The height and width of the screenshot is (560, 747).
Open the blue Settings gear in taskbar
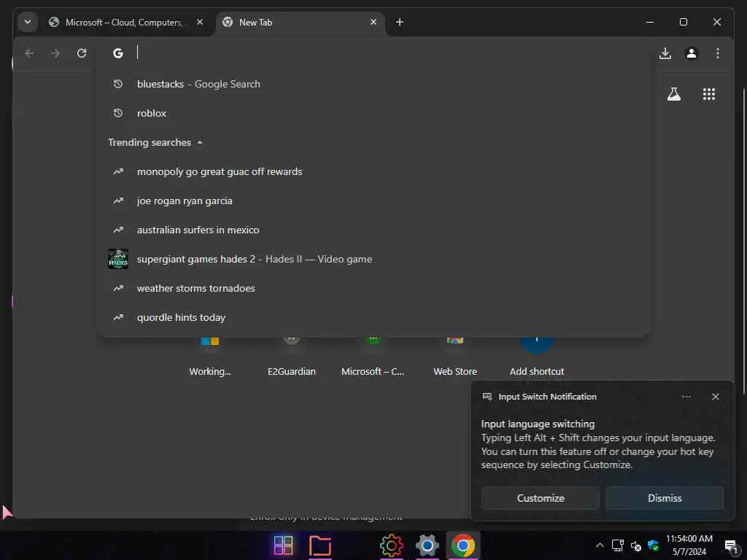click(x=427, y=545)
